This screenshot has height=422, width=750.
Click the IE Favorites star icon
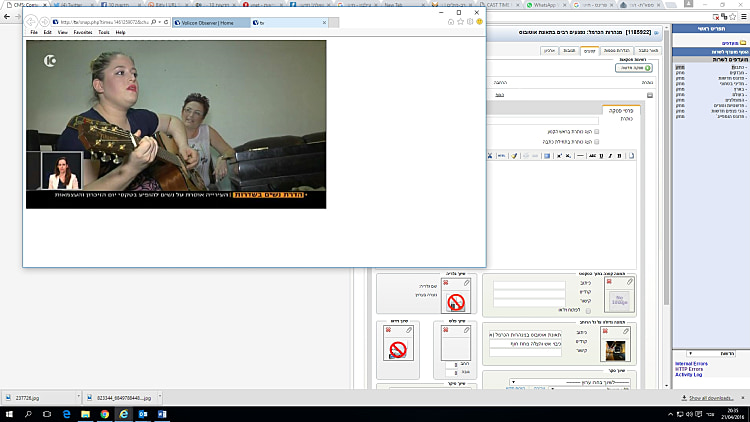click(x=461, y=21)
